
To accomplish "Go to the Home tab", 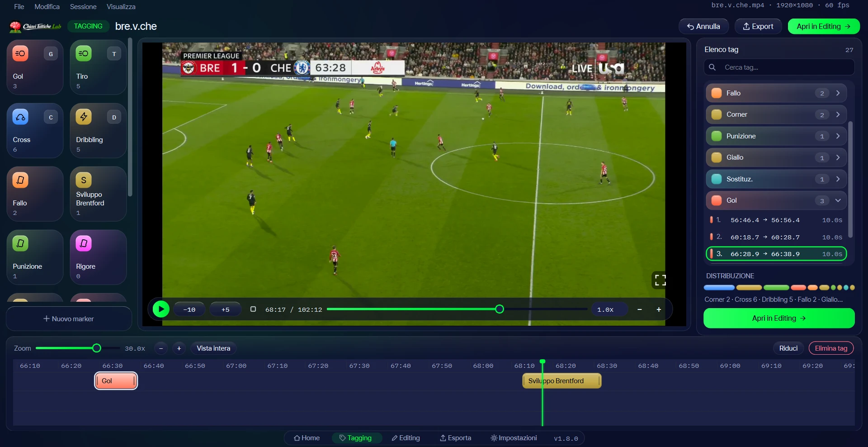I will [x=307, y=438].
